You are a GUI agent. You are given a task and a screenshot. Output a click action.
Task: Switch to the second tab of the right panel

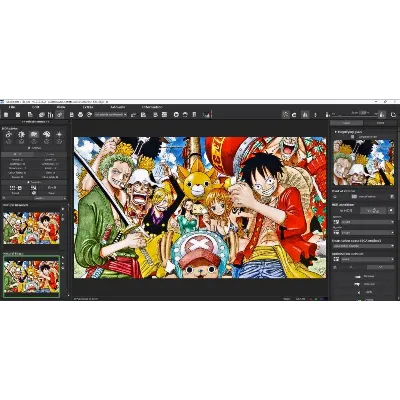coord(380,123)
